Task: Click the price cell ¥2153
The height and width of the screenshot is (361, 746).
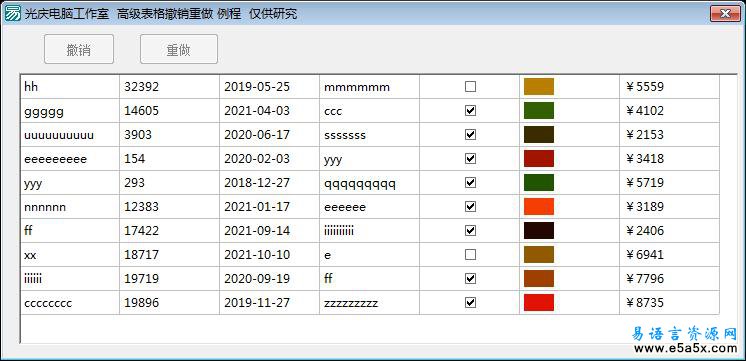Action: click(669, 135)
